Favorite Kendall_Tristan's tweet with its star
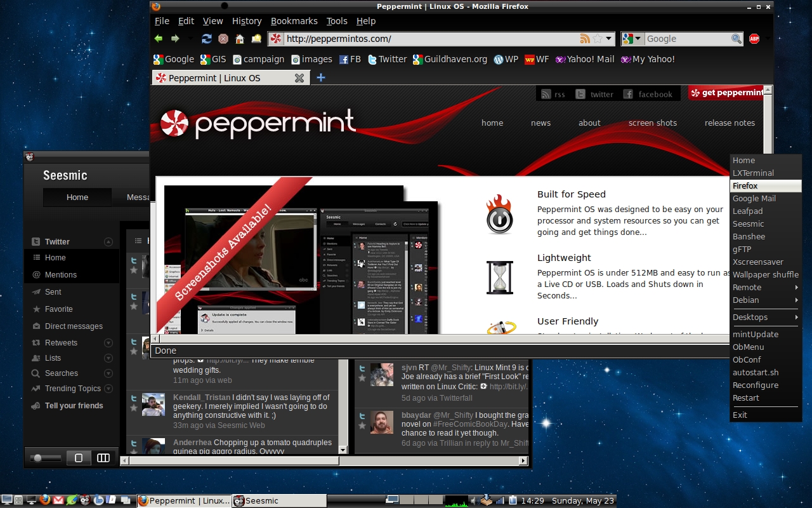The width and height of the screenshot is (812, 508). (134, 409)
